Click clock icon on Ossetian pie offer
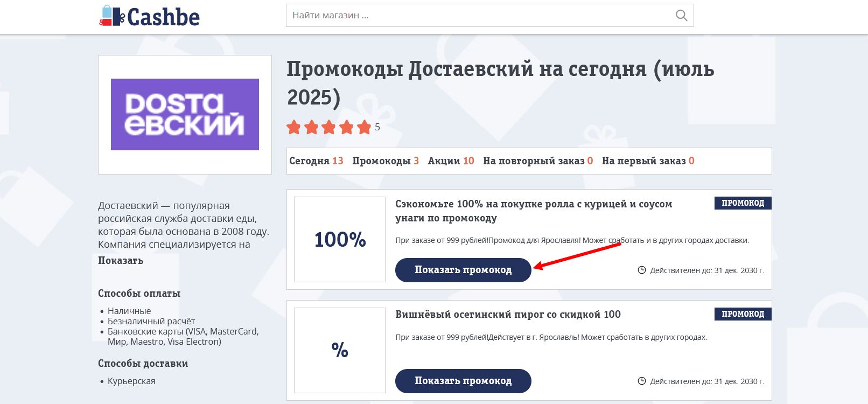This screenshot has width=868, height=404. [642, 381]
